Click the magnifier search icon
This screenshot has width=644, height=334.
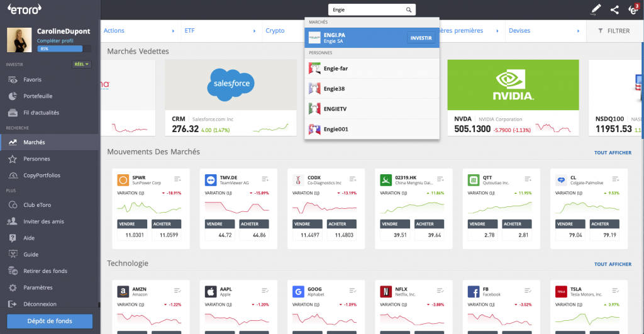point(409,10)
